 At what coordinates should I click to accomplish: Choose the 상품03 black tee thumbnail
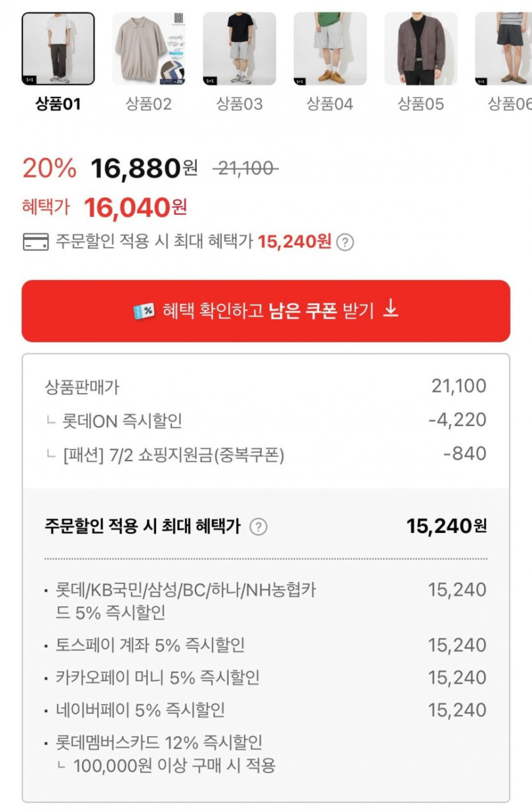(x=240, y=49)
